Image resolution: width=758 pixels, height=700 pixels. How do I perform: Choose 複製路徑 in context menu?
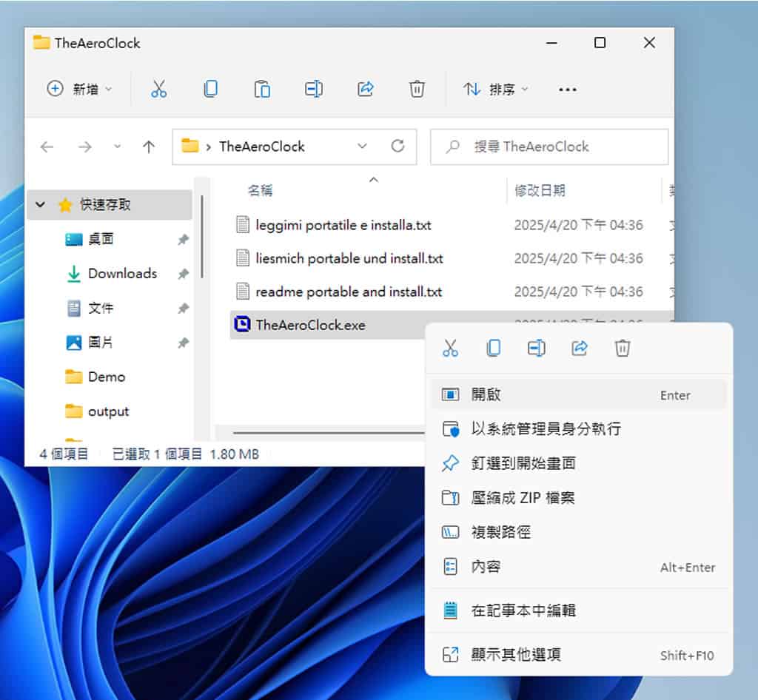point(579,532)
